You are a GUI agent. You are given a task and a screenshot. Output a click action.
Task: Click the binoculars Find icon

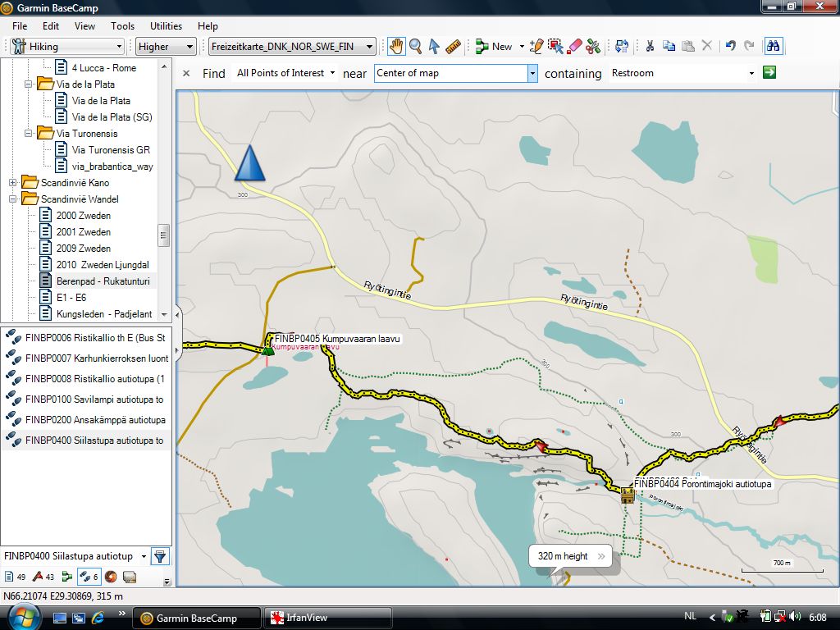pos(772,47)
